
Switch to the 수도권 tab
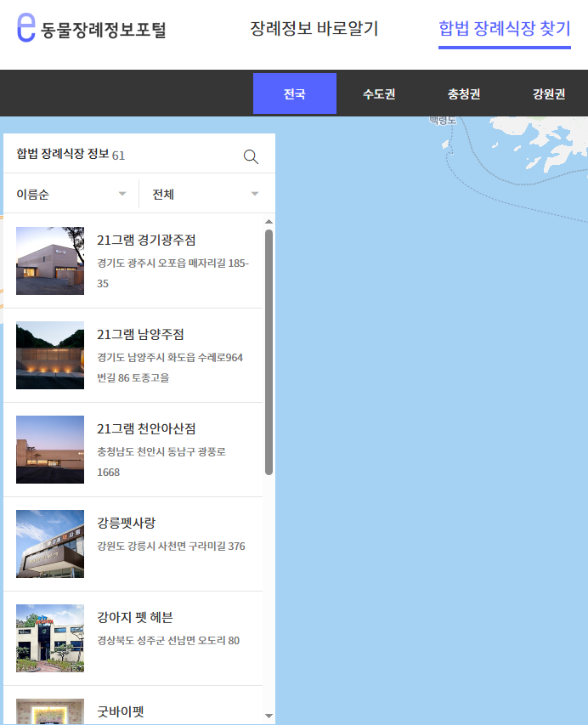tap(379, 93)
